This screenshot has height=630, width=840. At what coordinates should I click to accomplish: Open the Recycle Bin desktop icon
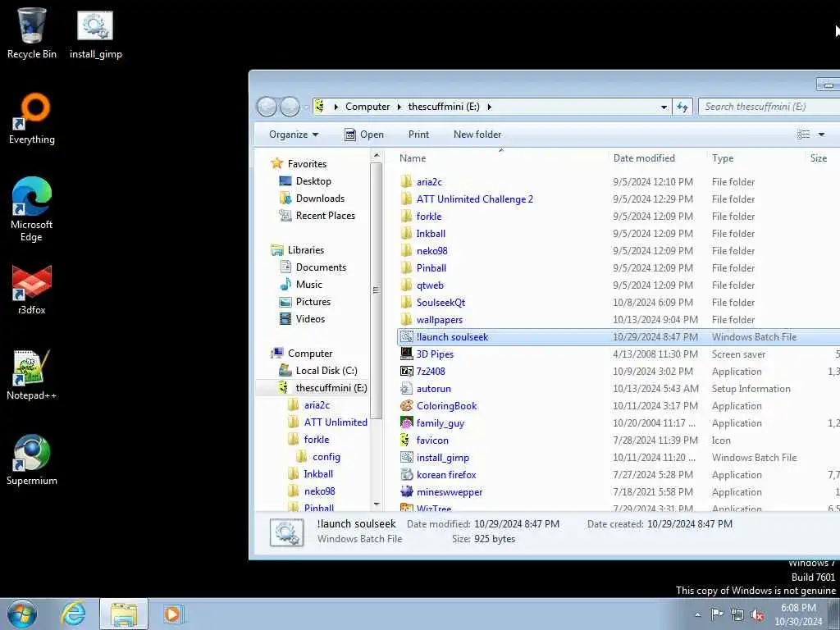tap(32, 33)
